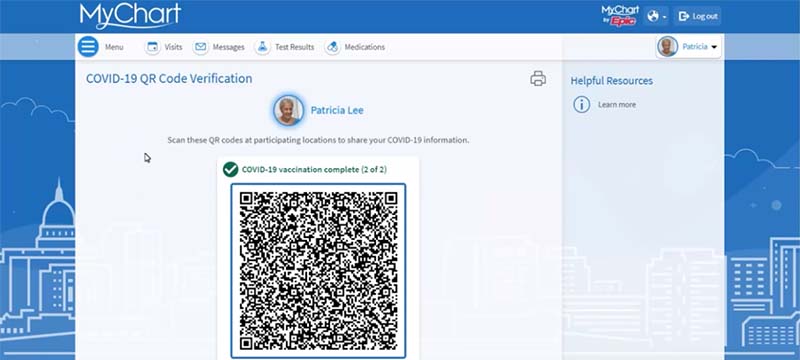
Task: Go to the Visits section
Action: pyautogui.click(x=173, y=47)
